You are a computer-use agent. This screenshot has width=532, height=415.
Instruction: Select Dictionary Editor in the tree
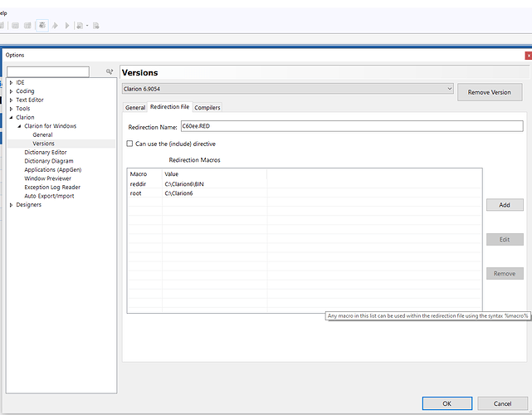(46, 153)
